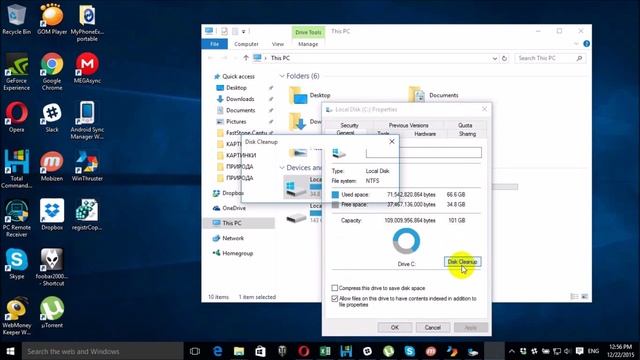Open the File menu in Explorer
The height and width of the screenshot is (360, 640).
214,44
